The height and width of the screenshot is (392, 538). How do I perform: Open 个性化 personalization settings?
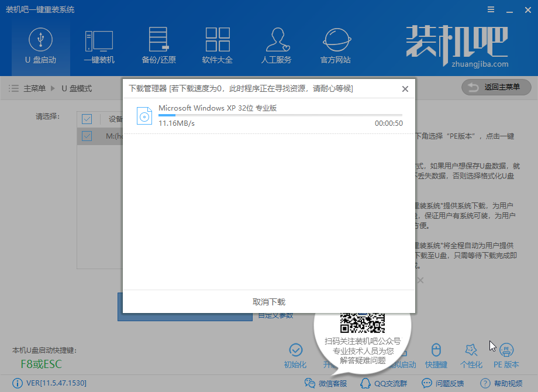pyautogui.click(x=471, y=356)
